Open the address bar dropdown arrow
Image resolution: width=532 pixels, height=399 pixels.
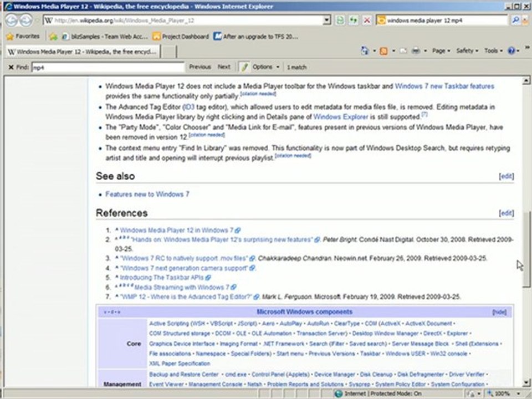pyautogui.click(x=326, y=21)
